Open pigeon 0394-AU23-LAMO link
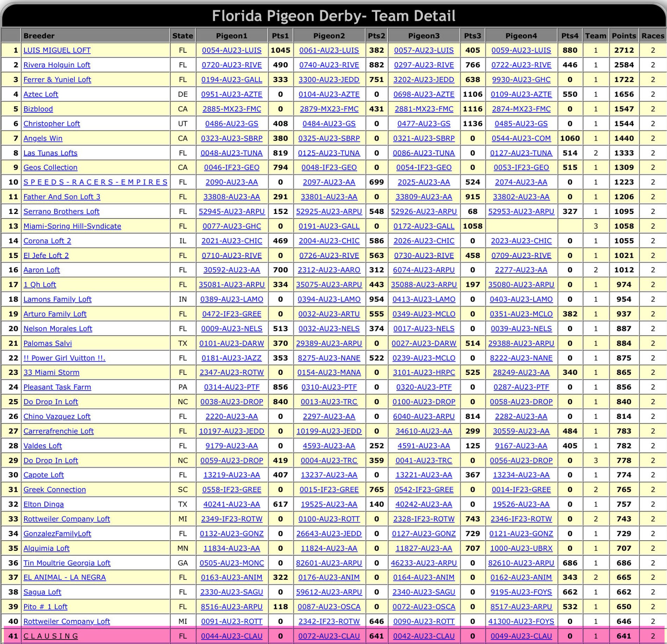This screenshot has width=667, height=644. [x=329, y=299]
